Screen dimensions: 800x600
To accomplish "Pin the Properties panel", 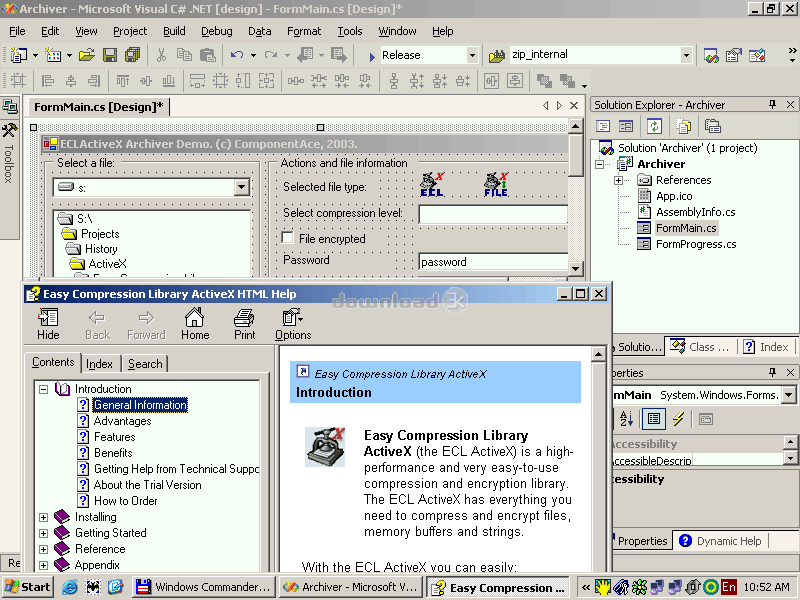I will 772,372.
